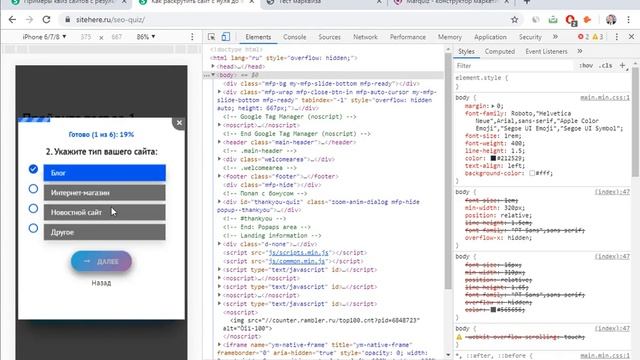Show more DevTools panels chevron
Viewport: 640px width, 360px height.
coord(555,37)
